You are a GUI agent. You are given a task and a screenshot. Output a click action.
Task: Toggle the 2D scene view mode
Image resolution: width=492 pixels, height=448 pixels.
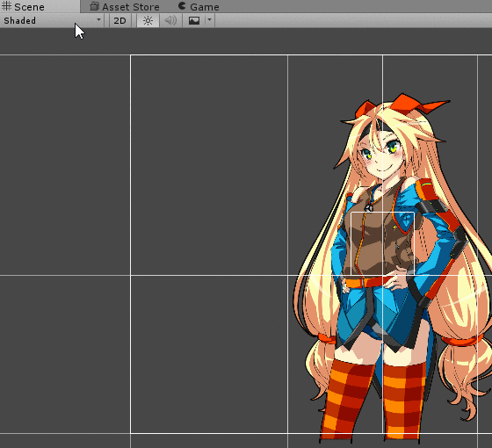point(119,21)
